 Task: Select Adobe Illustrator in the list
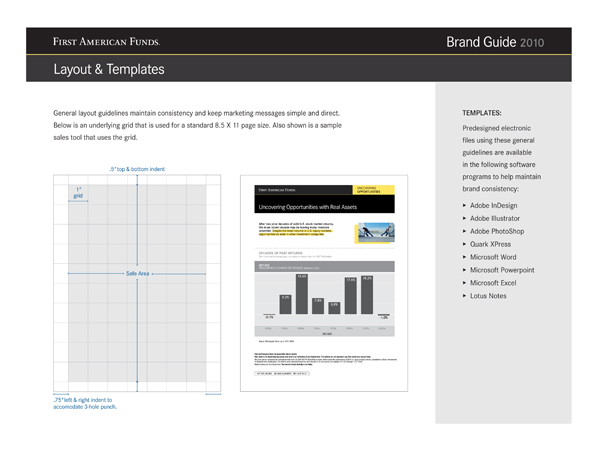click(495, 218)
